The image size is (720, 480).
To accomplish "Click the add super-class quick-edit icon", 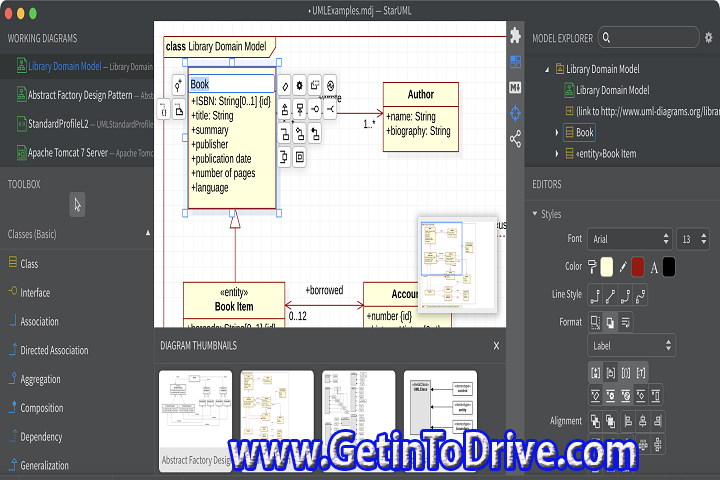I will [300, 109].
